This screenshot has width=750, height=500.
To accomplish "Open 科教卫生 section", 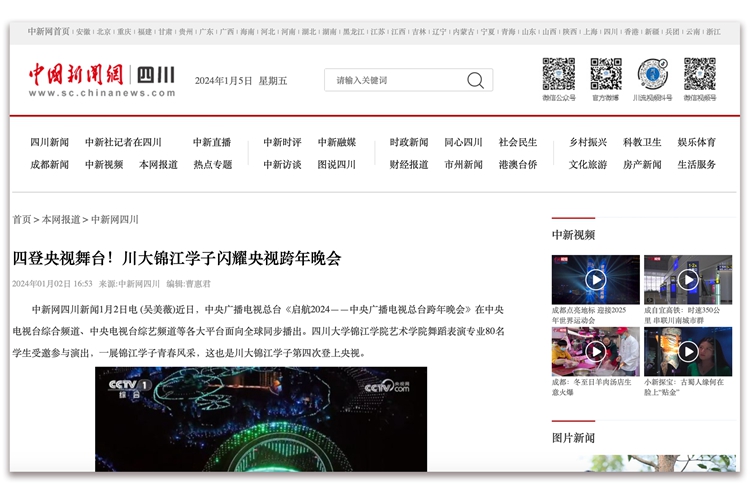I will click(x=642, y=142).
